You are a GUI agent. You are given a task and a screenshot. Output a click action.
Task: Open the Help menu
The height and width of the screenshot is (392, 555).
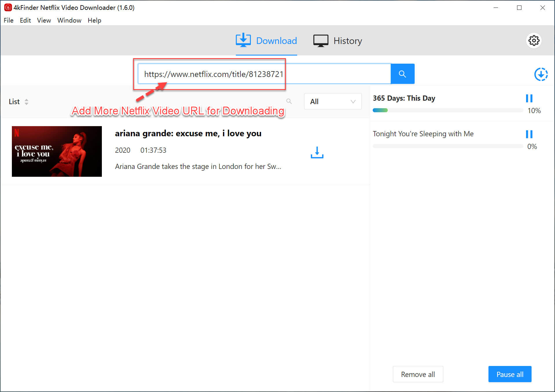pyautogui.click(x=95, y=20)
